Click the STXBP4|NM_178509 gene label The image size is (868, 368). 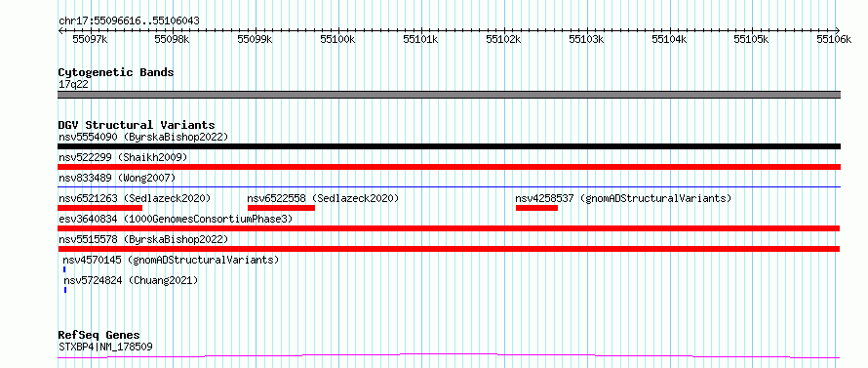coord(105,347)
